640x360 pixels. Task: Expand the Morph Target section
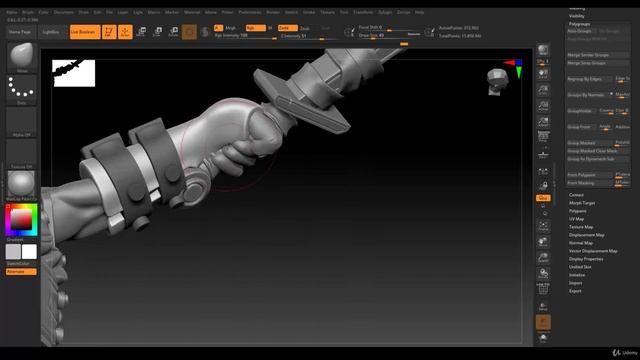[x=582, y=203]
